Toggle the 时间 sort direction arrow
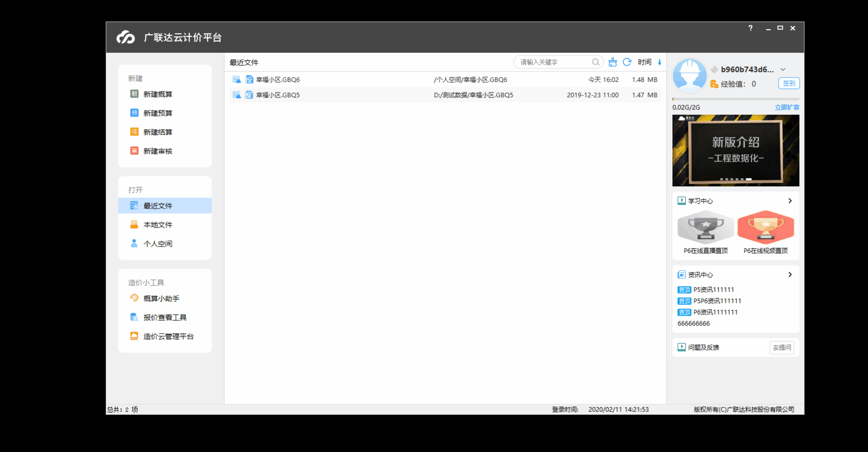The image size is (868, 452). (x=660, y=62)
